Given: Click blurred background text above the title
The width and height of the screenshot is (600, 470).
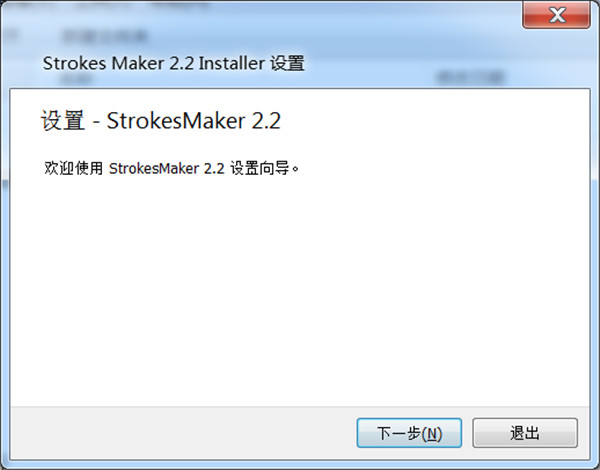Looking at the screenshot, I should 104,37.
